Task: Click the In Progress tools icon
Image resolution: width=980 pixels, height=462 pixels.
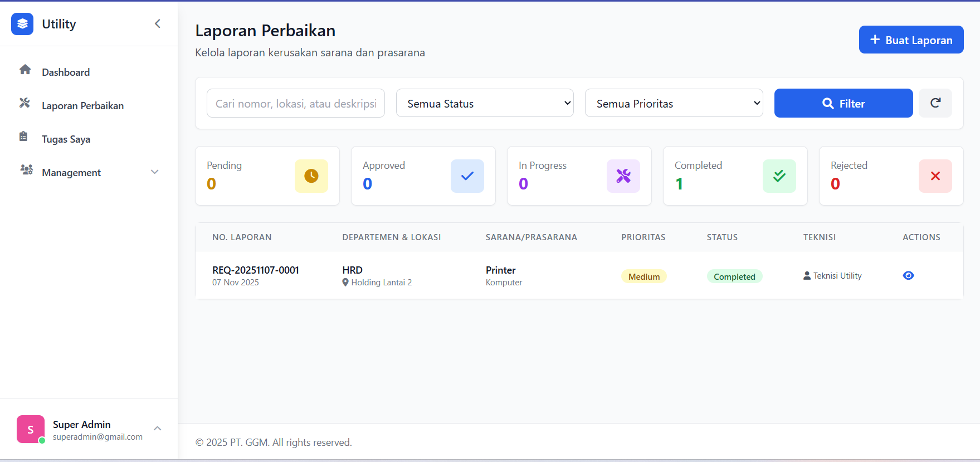Action: pyautogui.click(x=623, y=176)
